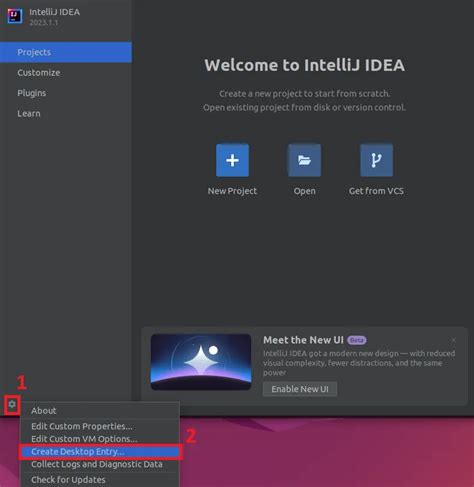Click the New Project plus icon

pyautogui.click(x=232, y=160)
